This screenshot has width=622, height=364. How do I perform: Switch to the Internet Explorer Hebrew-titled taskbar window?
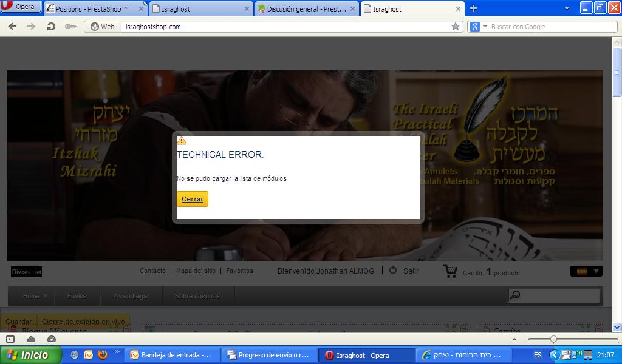[463, 355]
